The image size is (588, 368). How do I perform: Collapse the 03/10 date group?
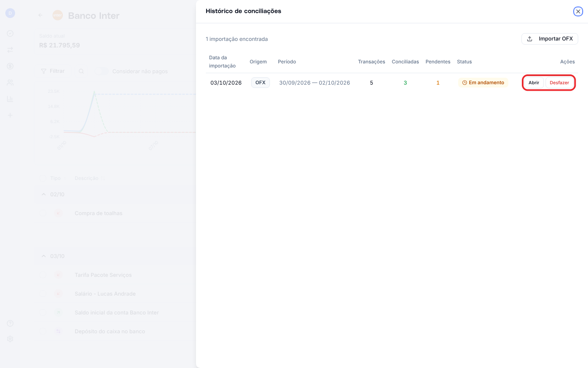tap(43, 256)
